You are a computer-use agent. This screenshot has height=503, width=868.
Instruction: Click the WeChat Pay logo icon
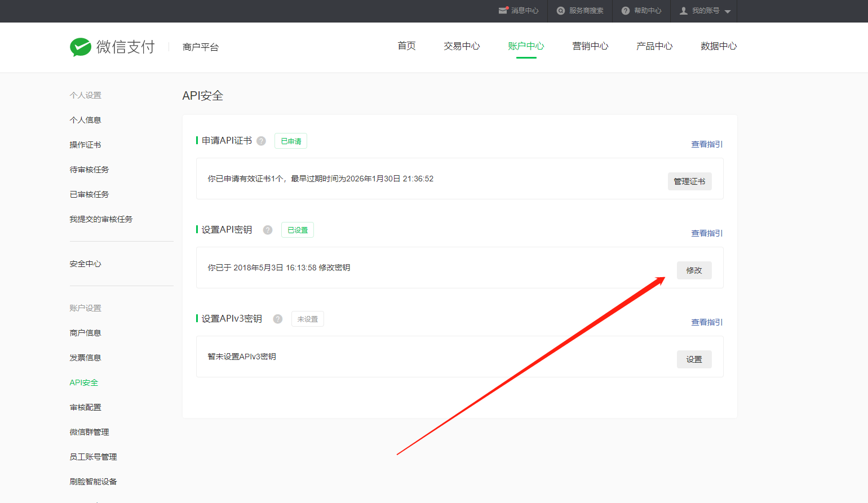(x=81, y=47)
